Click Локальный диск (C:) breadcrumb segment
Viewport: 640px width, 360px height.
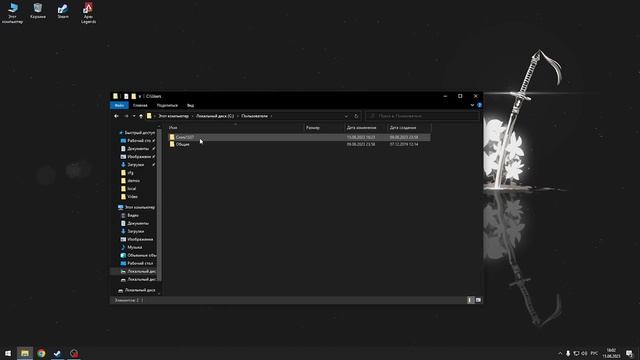pos(215,116)
